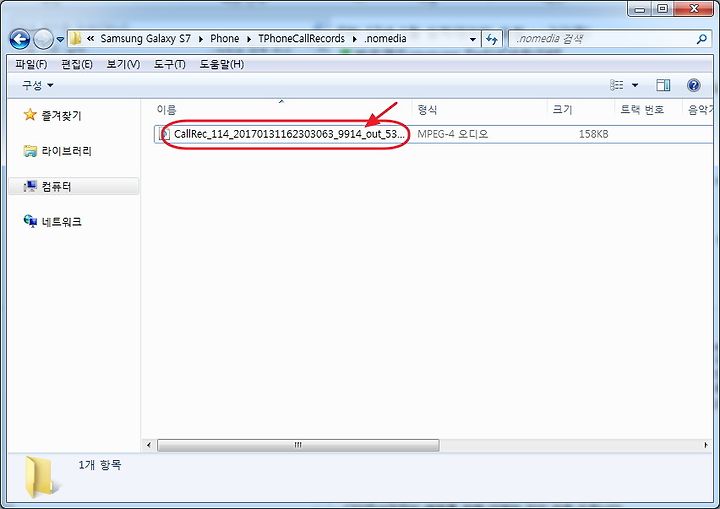Click the 즐겨찾기 star icon
The width and height of the screenshot is (720, 509).
pos(30,114)
